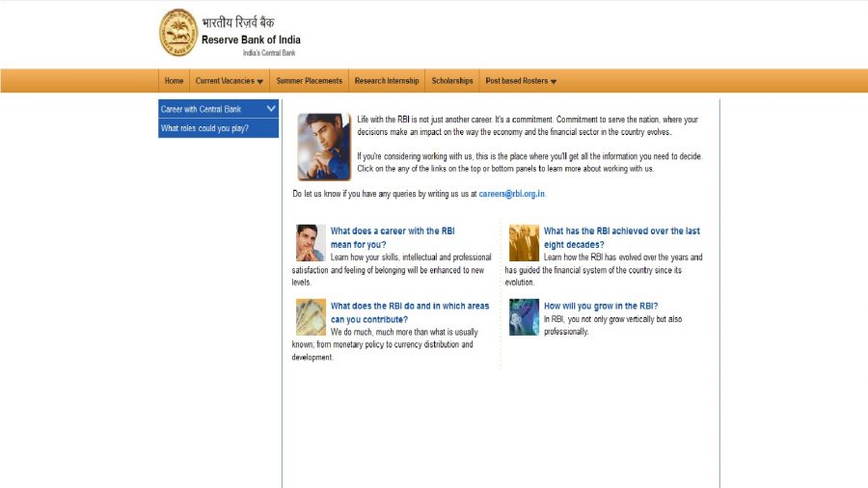Viewport: 868px width, 488px height.
Task: Open 'What does a career with the RBI mean for you?'
Action: point(393,238)
